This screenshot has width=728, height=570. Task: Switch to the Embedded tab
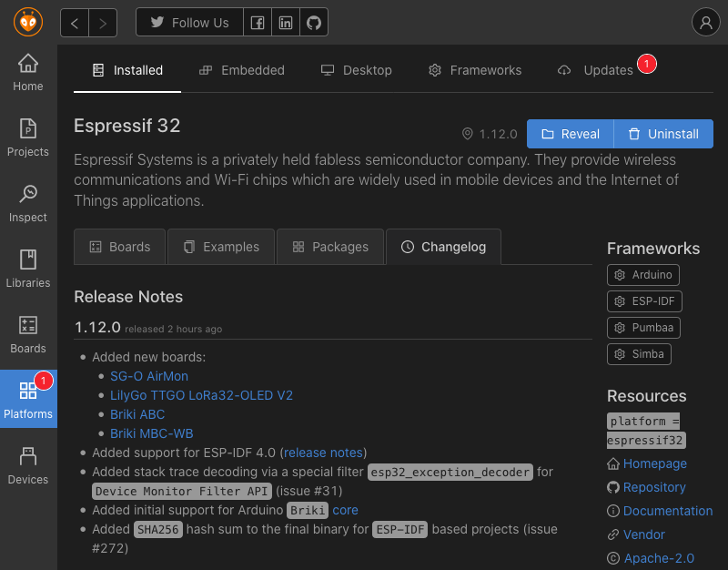point(242,70)
